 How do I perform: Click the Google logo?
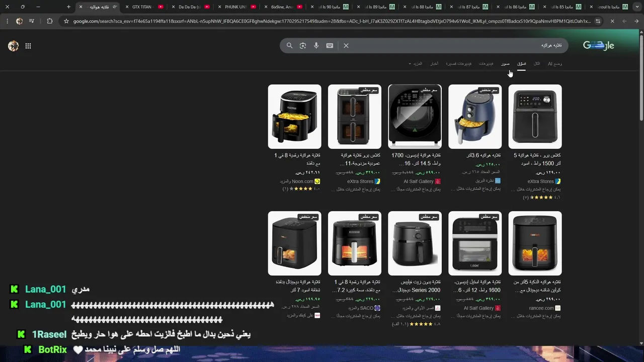[599, 45]
